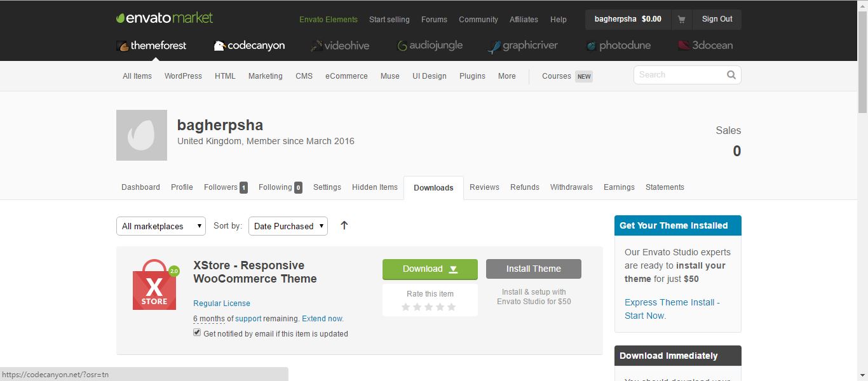
Task: Open the CMS category menu
Action: point(304,76)
